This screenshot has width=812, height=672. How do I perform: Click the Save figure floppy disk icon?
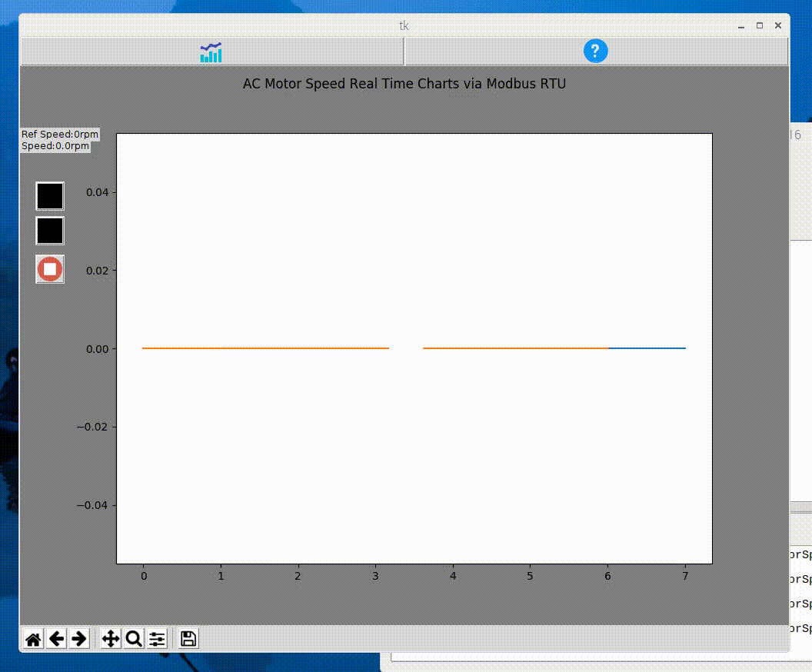[x=186, y=639]
